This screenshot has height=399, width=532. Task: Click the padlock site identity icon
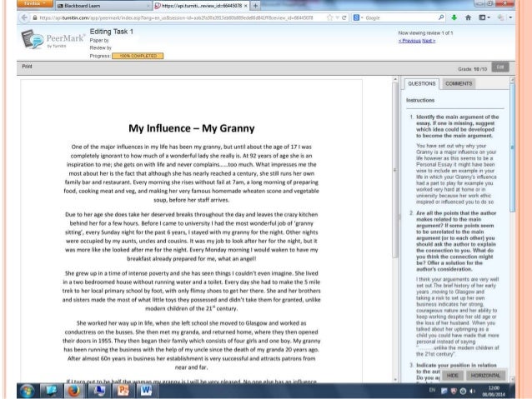(x=35, y=17)
